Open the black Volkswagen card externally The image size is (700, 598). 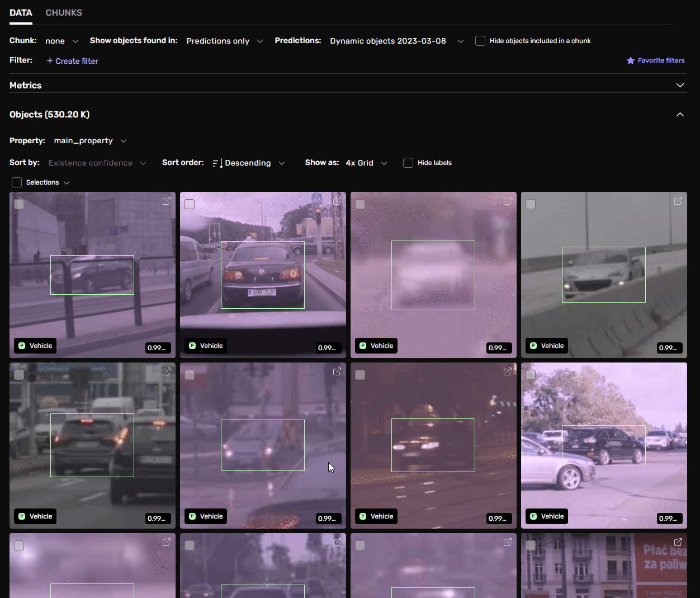click(x=337, y=201)
